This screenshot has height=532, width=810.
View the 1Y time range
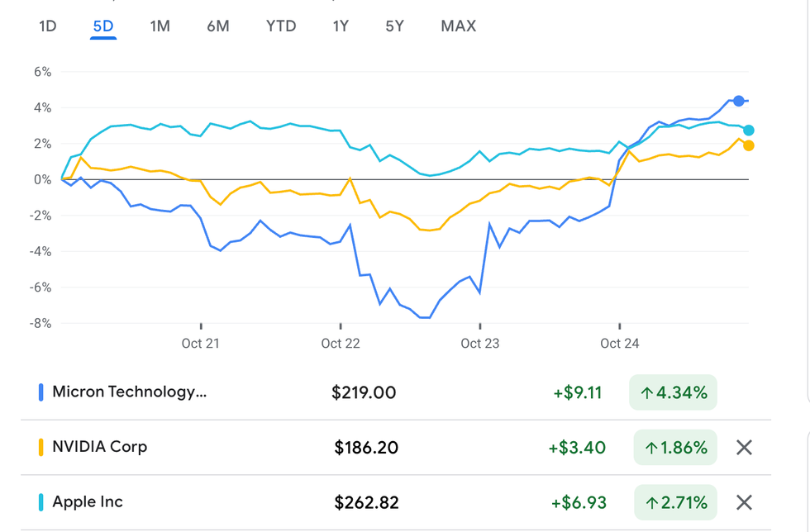pyautogui.click(x=341, y=26)
